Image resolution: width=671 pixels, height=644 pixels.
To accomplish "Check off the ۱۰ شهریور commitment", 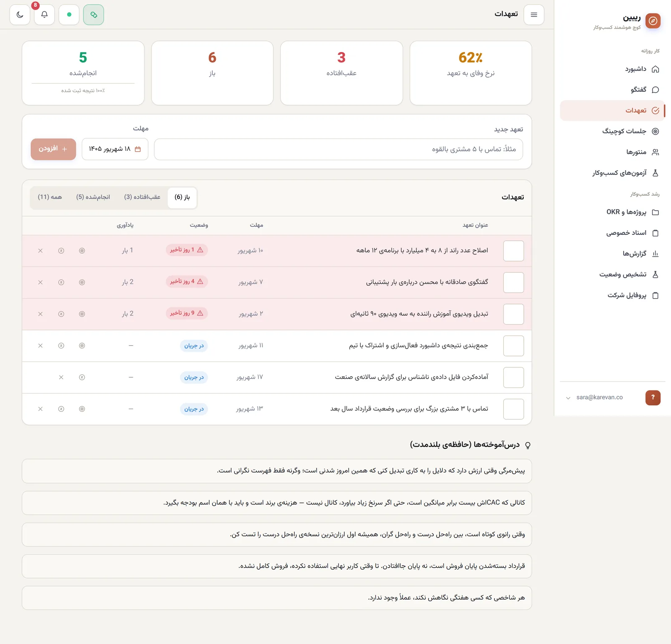I will [x=513, y=251].
